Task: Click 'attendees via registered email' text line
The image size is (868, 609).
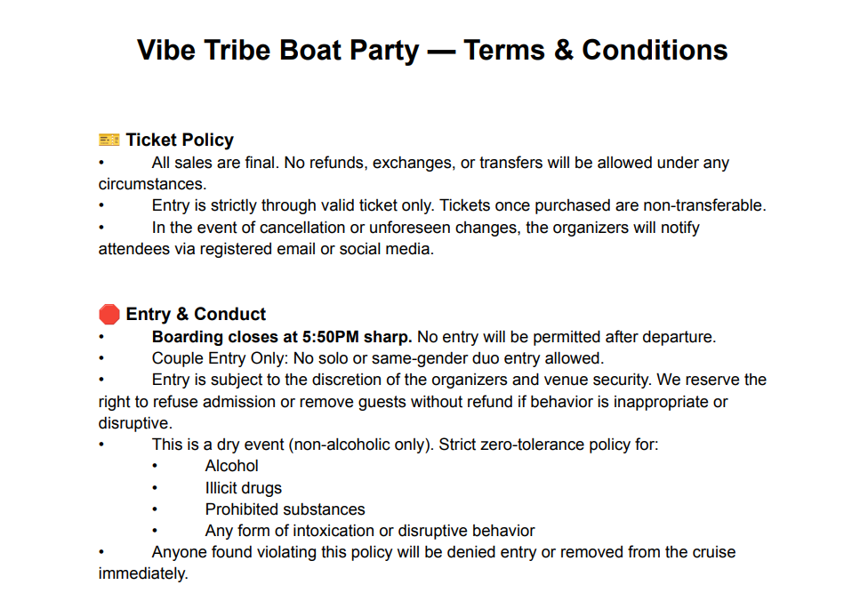Action: (x=266, y=249)
